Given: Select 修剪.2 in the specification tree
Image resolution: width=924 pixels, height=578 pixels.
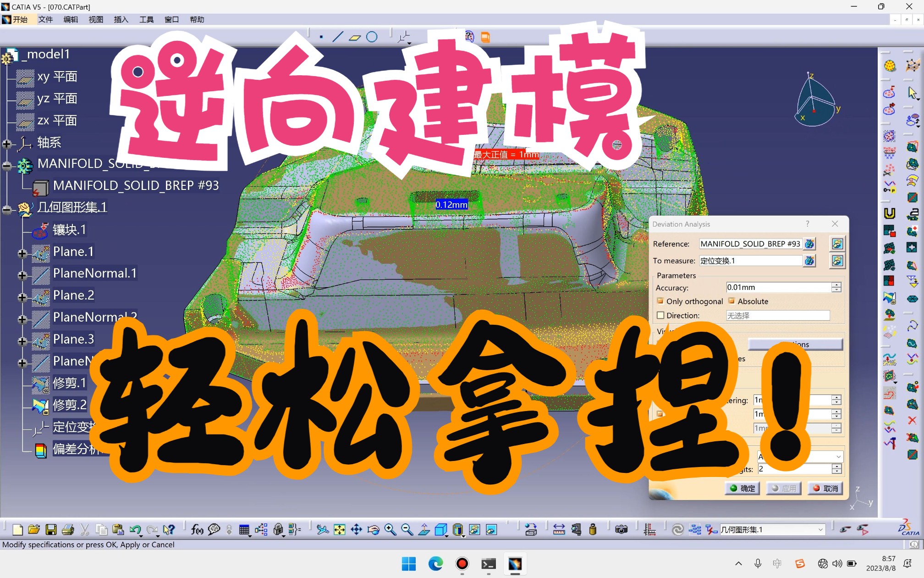Looking at the screenshot, I should [x=69, y=405].
